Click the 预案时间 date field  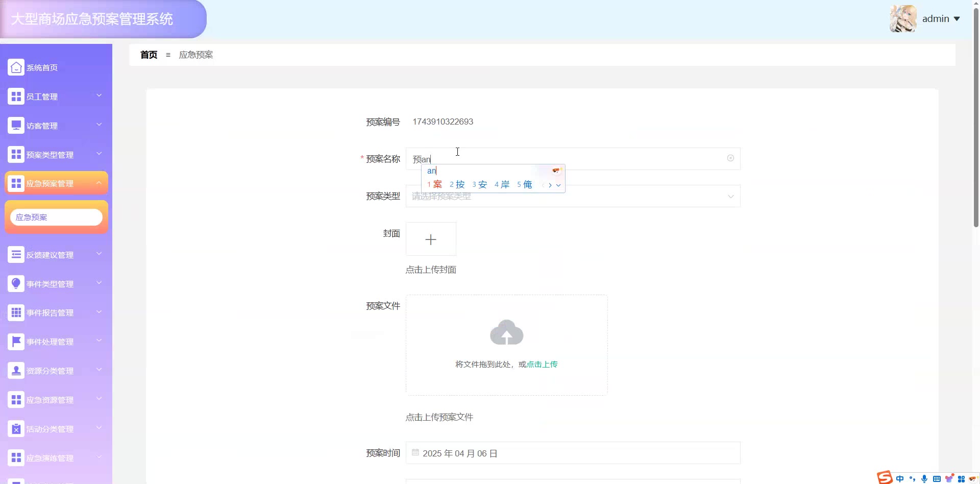click(573, 453)
